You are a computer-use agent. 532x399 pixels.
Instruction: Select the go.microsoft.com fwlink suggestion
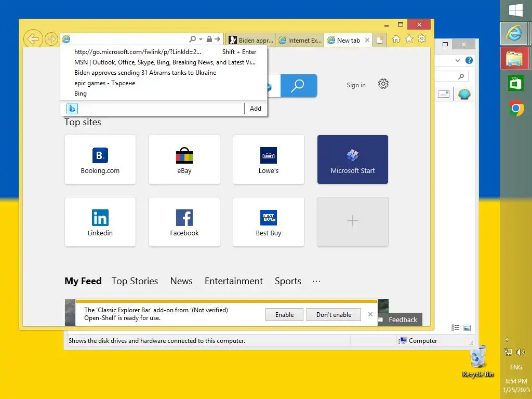164,52
